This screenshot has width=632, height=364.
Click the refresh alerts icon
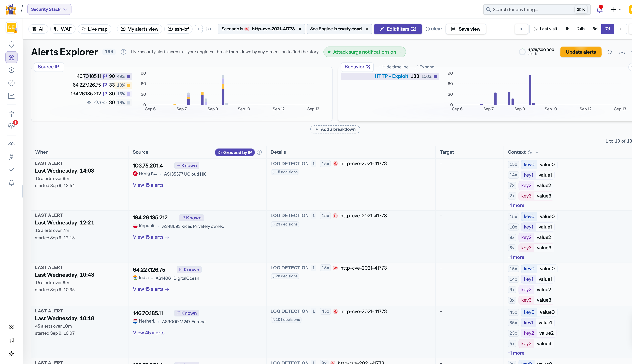click(x=610, y=52)
